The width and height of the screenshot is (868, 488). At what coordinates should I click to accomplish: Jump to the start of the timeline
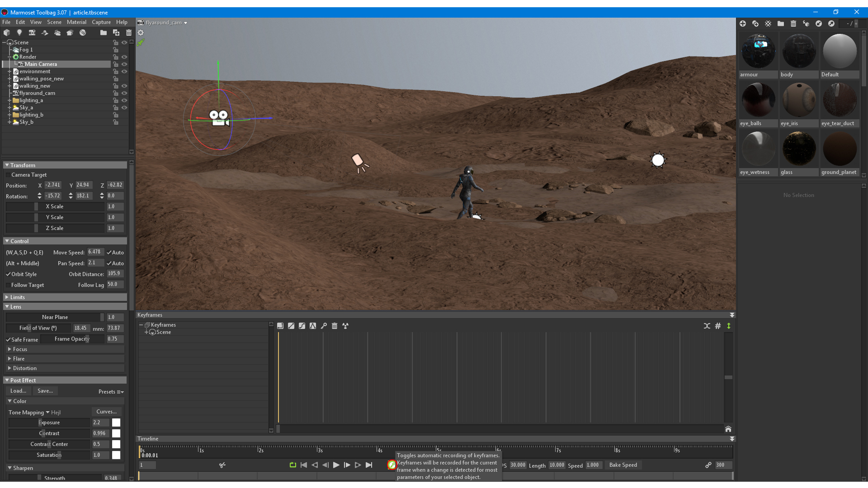tap(304, 465)
